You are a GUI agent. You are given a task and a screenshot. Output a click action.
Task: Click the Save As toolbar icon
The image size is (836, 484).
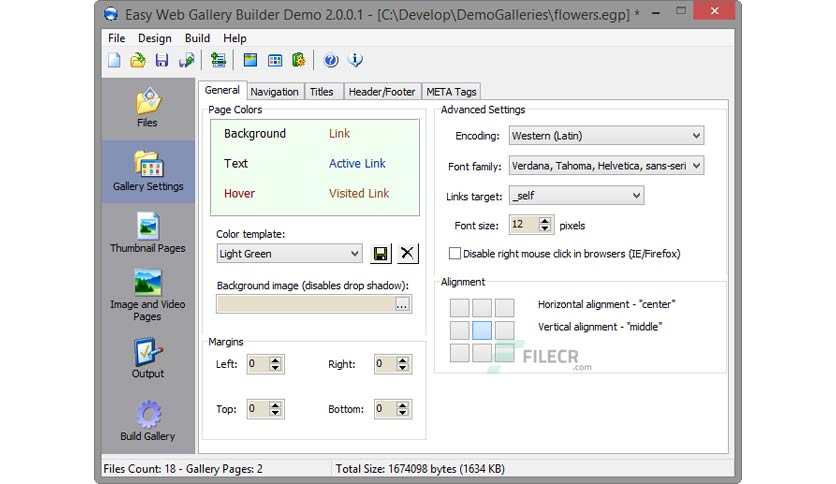click(x=187, y=60)
